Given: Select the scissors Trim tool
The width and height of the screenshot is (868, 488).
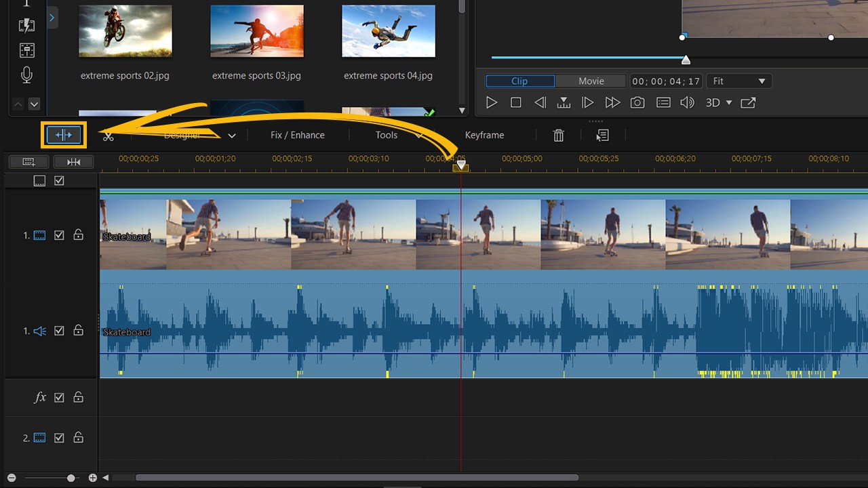Looking at the screenshot, I should [108, 136].
